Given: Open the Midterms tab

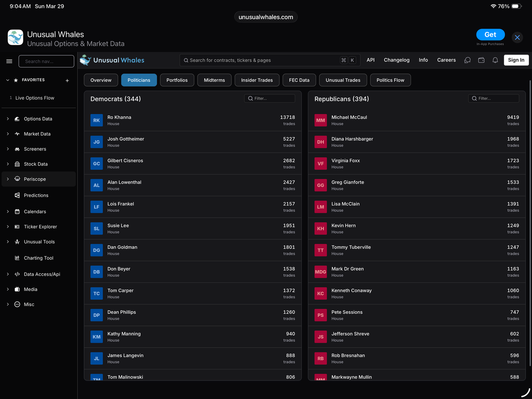Looking at the screenshot, I should tap(214, 80).
